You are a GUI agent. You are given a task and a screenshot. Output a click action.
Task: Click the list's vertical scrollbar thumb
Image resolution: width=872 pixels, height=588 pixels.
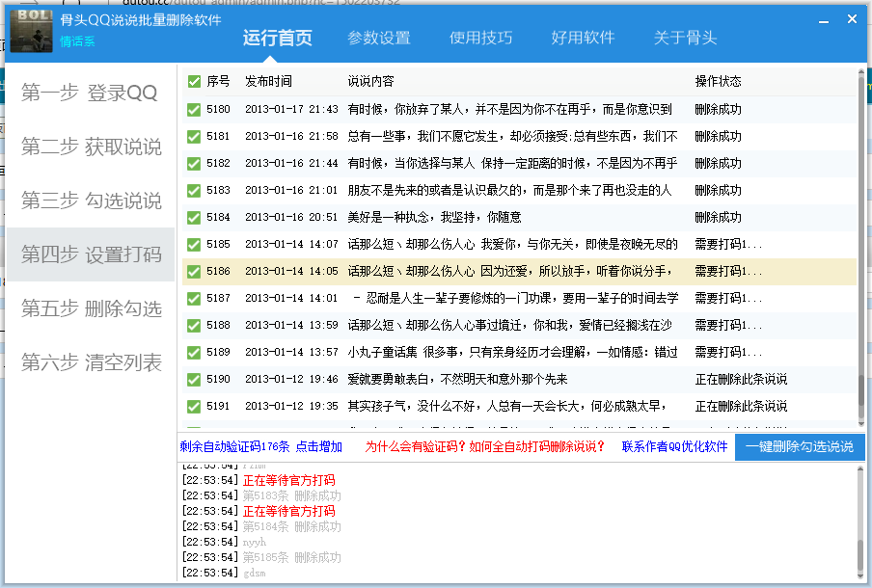[860, 390]
